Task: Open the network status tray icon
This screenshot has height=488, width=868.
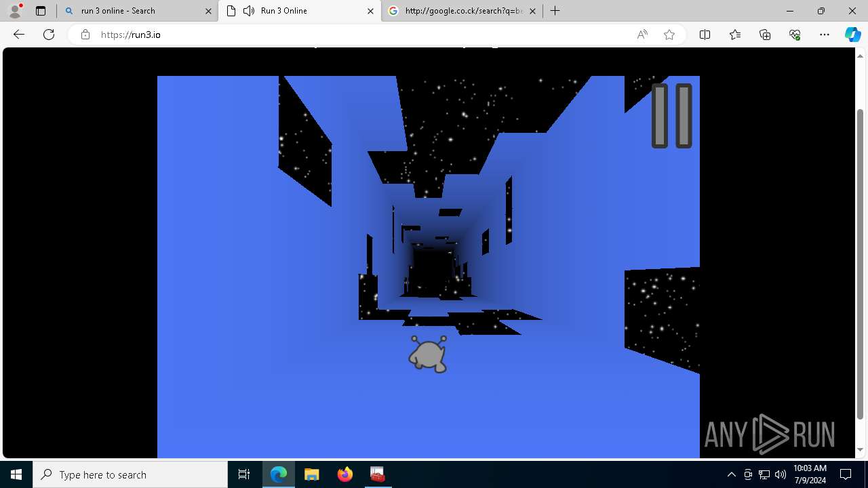Action: coord(764,474)
